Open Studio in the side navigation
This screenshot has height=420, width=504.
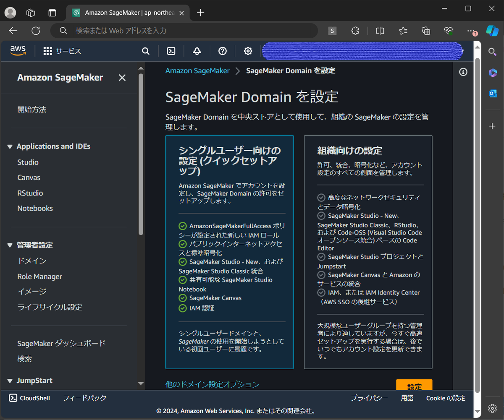coord(28,162)
